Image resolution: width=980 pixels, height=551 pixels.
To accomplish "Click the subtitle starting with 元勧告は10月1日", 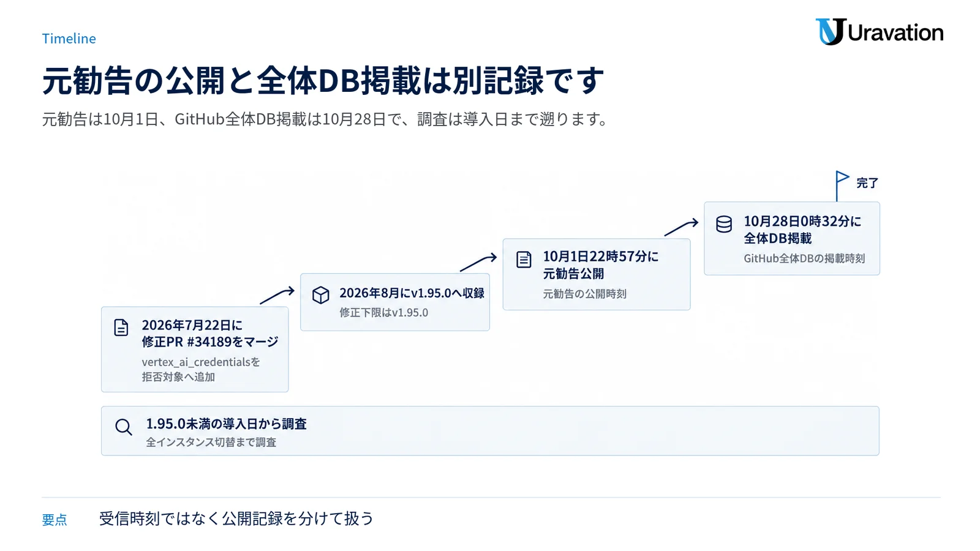I will click(x=326, y=119).
